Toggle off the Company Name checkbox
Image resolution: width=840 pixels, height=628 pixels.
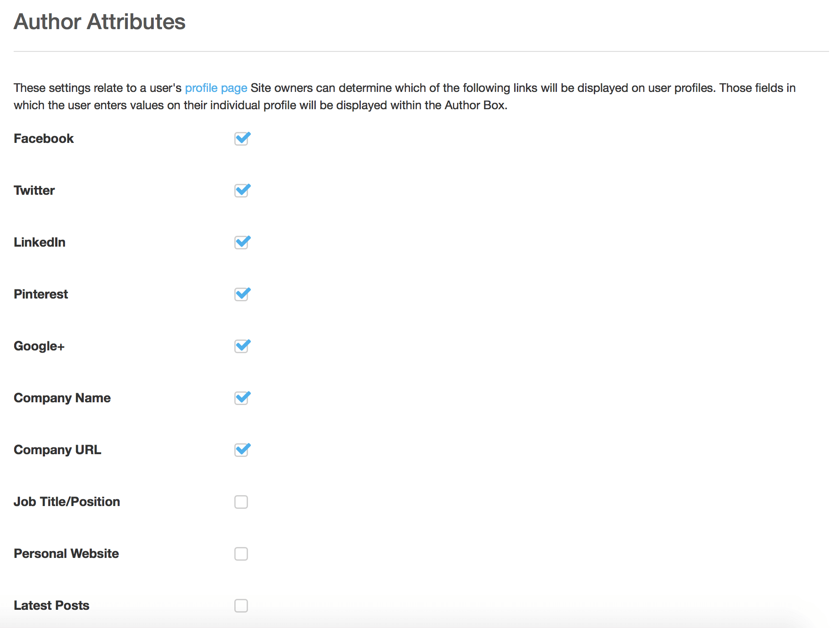(x=242, y=398)
